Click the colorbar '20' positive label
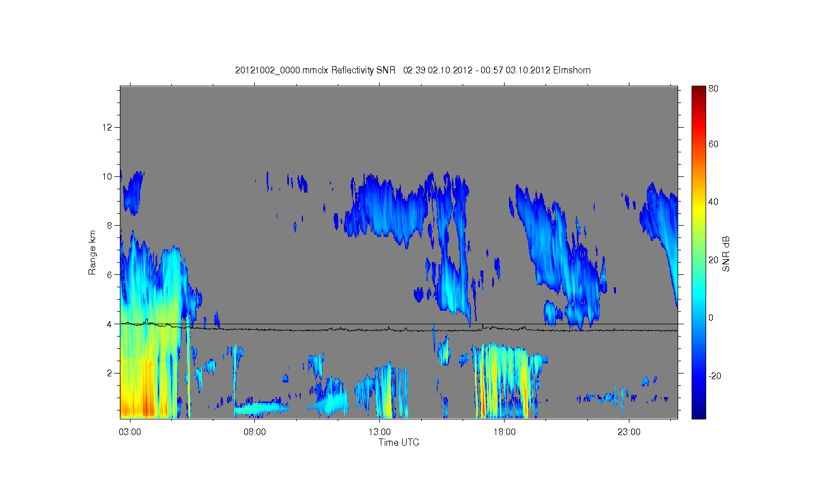840x504 pixels. [713, 260]
